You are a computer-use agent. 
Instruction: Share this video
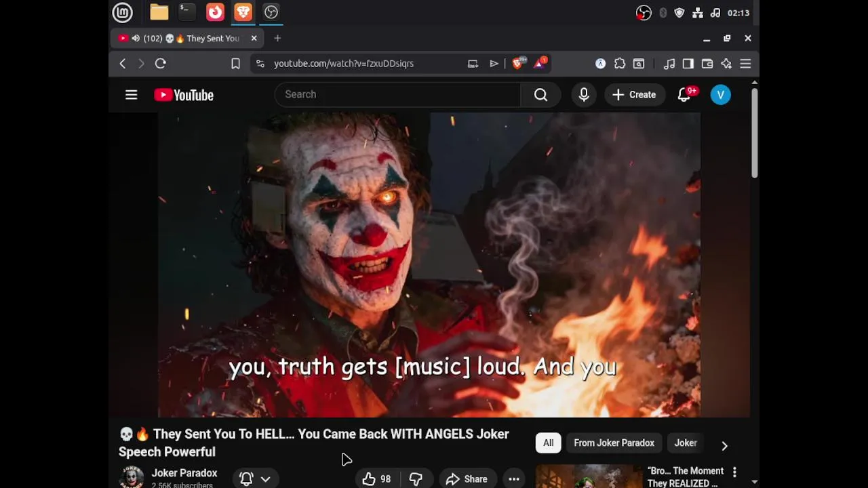click(467, 479)
